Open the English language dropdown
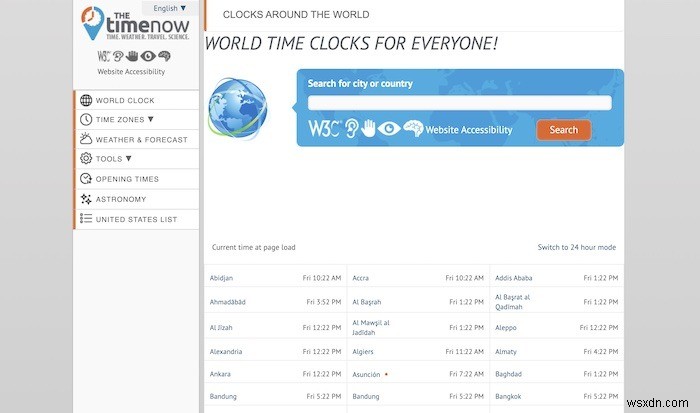This screenshot has width=700, height=413. [169, 8]
